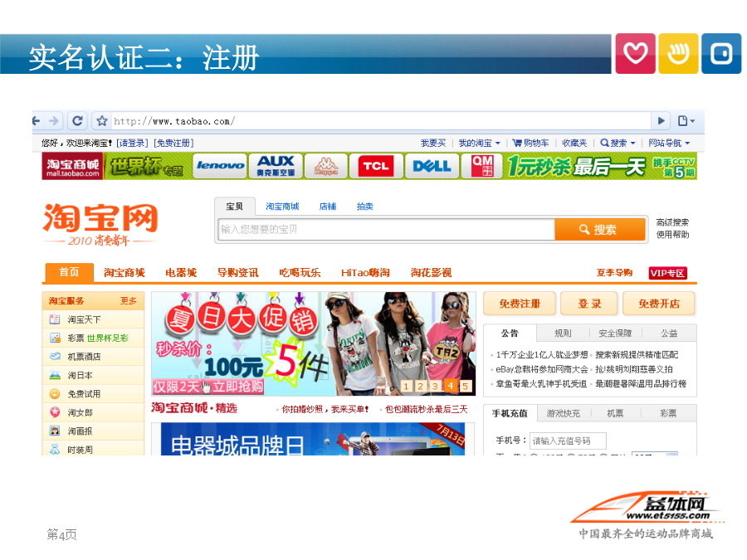The image size is (747, 560).
Task: Click the AUX 奥克斯空调 brand logo
Action: point(276,166)
